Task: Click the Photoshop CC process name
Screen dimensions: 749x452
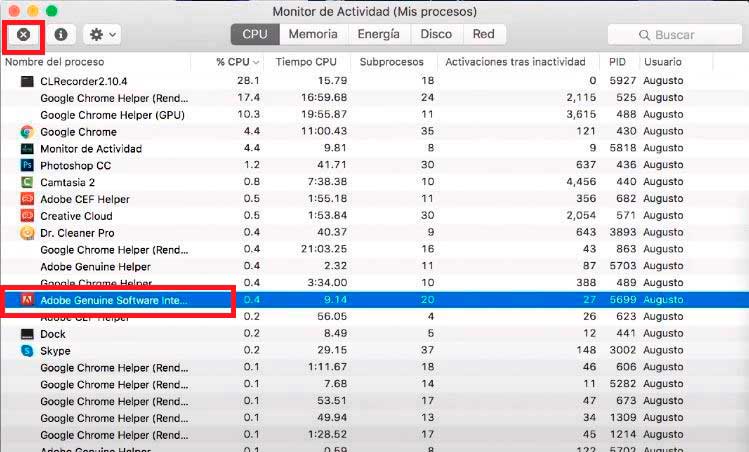Action: [x=75, y=166]
